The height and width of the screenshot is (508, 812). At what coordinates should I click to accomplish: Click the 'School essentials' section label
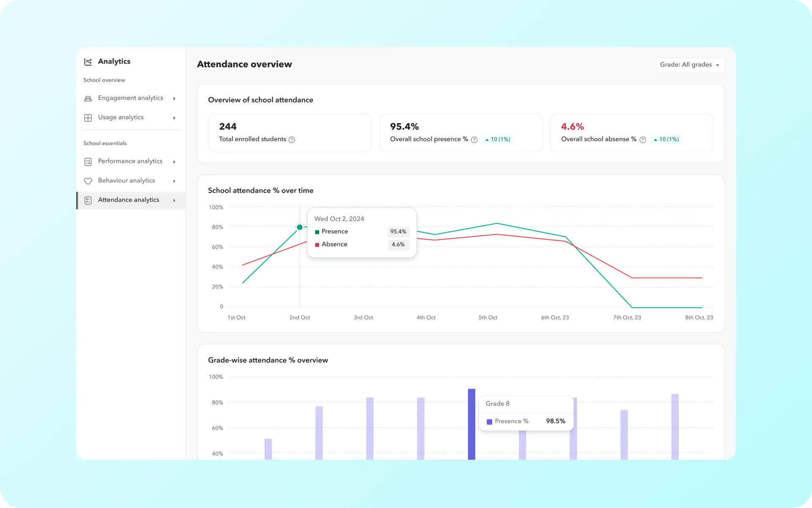click(x=105, y=144)
